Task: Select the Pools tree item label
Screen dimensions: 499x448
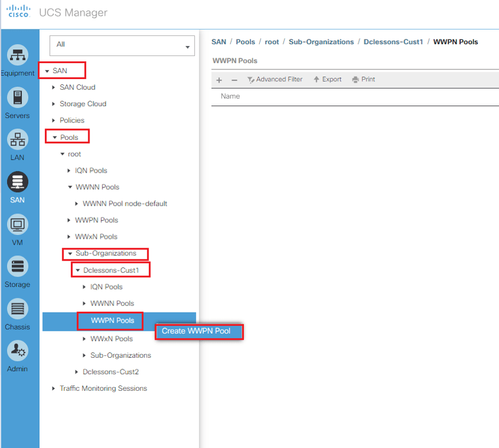Action: pyautogui.click(x=69, y=137)
